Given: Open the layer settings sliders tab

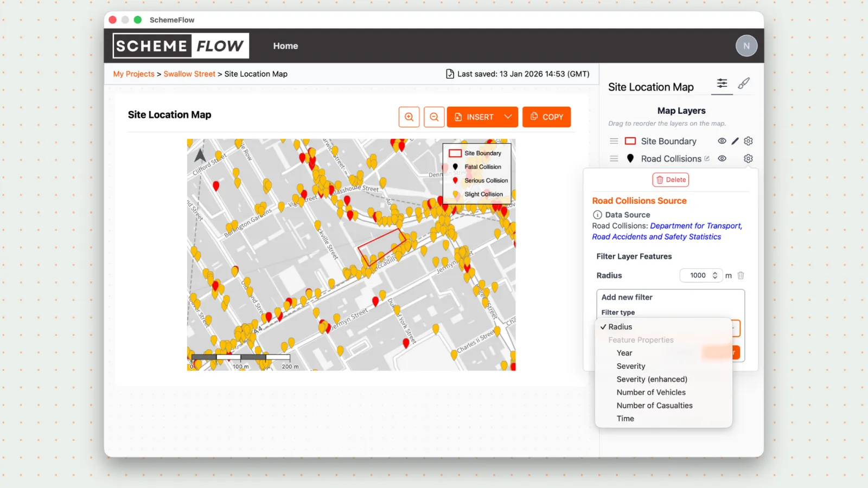Looking at the screenshot, I should coord(722,83).
